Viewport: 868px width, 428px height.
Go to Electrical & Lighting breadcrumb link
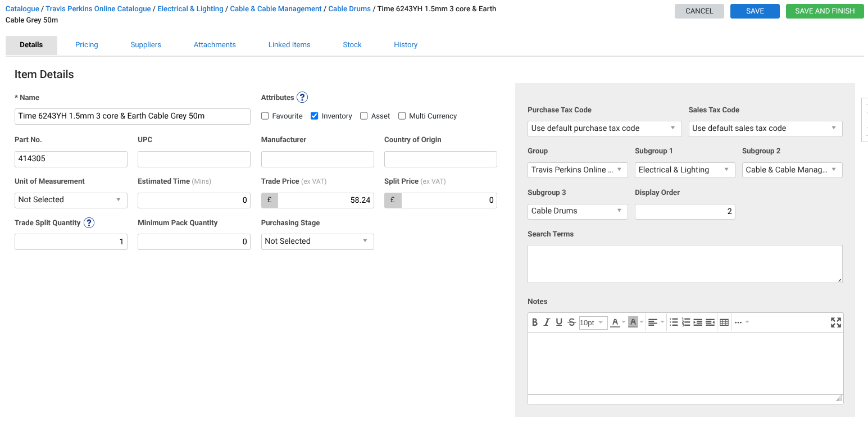[x=190, y=9]
